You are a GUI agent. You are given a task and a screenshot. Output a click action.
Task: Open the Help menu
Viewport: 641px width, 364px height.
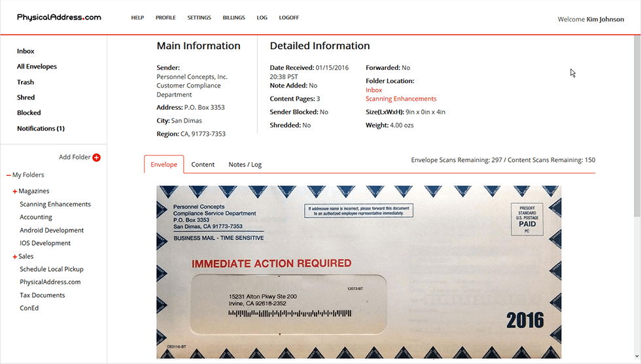[137, 18]
